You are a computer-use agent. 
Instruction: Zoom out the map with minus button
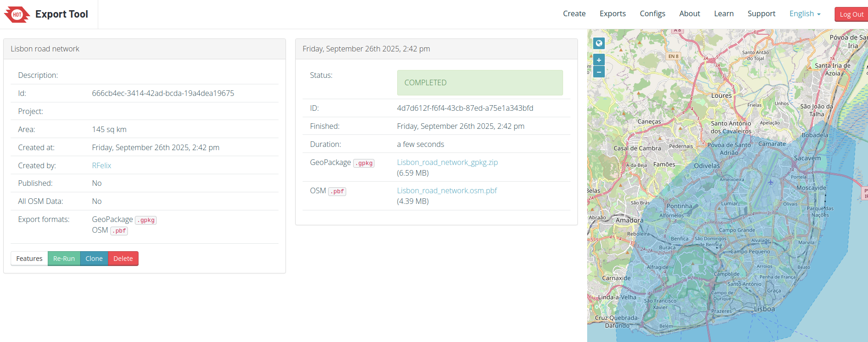click(599, 72)
